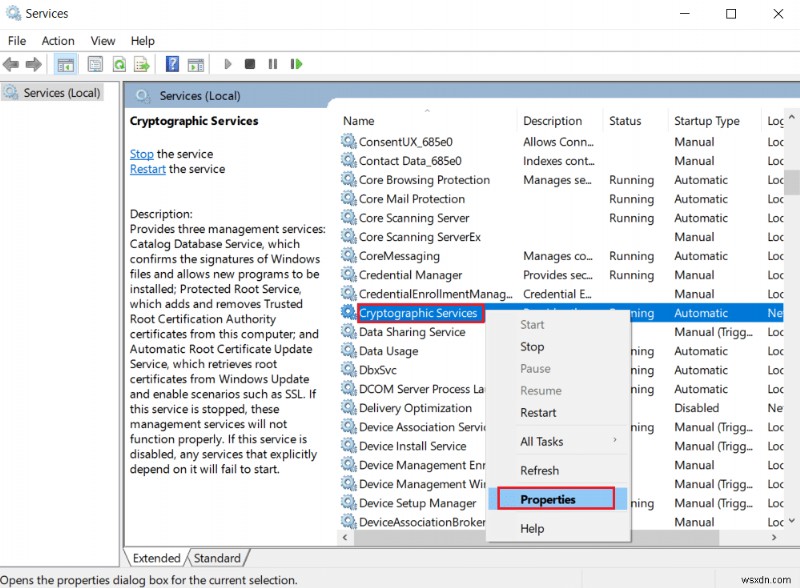The width and height of the screenshot is (800, 588).
Task: Click the Restart link for Cryptographic Services
Action: (146, 168)
